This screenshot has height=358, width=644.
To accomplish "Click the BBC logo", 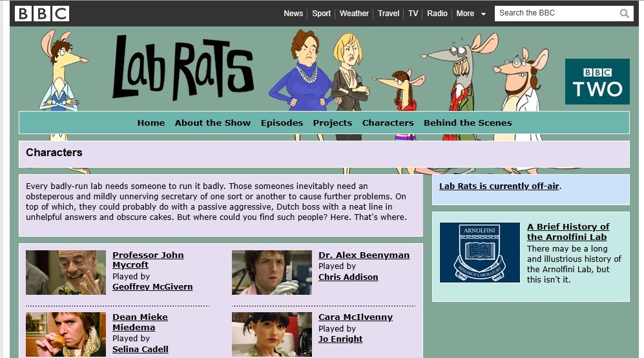I will click(x=42, y=13).
